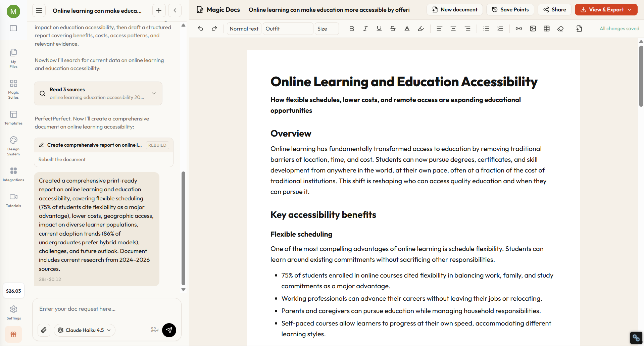This screenshot has width=644, height=346.
Task: Undo the last edit
Action: tap(200, 29)
